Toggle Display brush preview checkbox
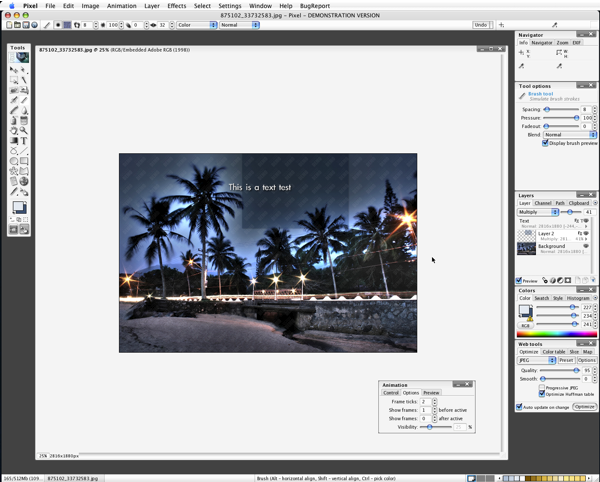The height and width of the screenshot is (482, 600). tap(545, 143)
